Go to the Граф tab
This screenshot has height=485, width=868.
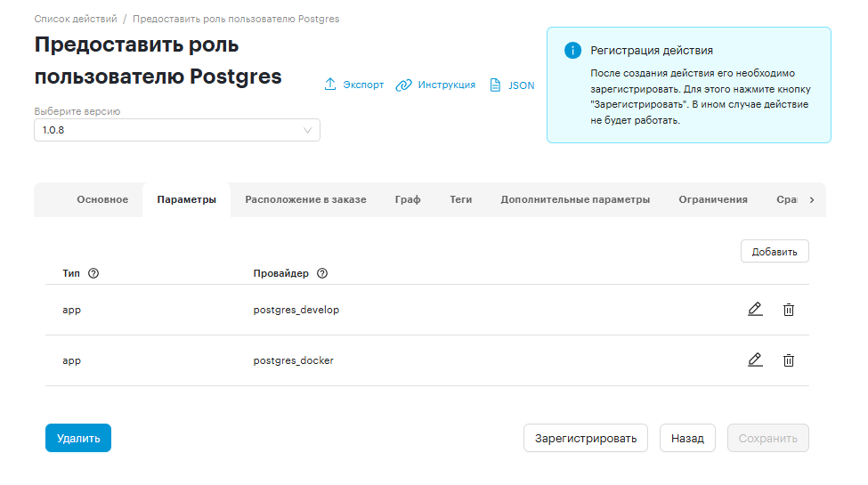click(x=408, y=199)
